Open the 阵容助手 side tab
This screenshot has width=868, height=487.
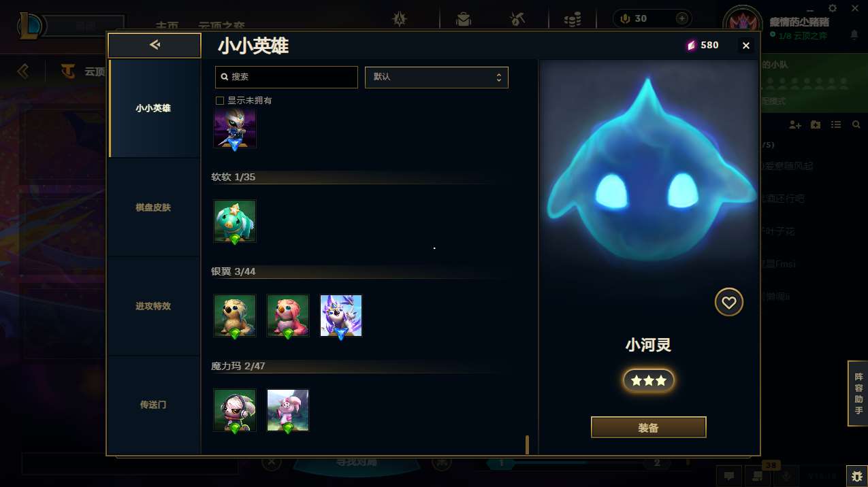point(858,394)
